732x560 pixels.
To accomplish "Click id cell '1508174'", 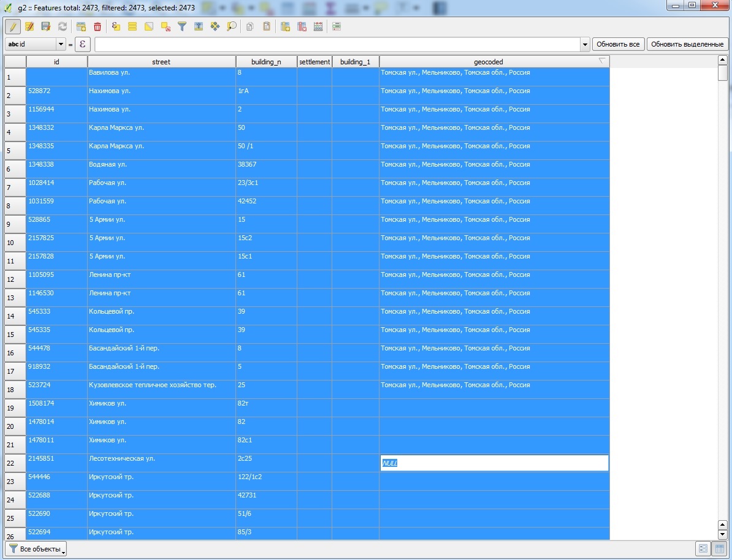I will pos(56,408).
